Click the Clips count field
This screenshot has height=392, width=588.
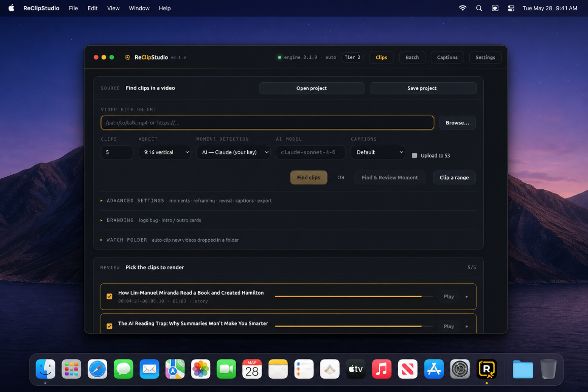(x=117, y=152)
